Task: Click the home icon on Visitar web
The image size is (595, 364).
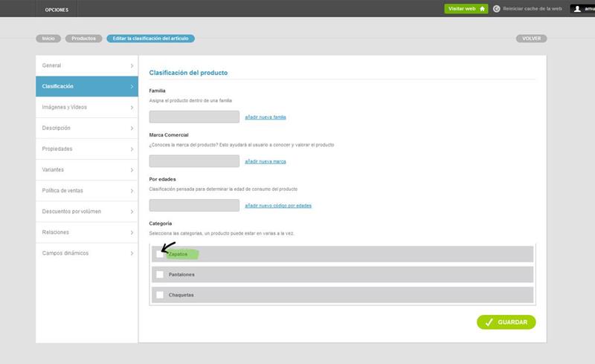Action: (x=482, y=9)
